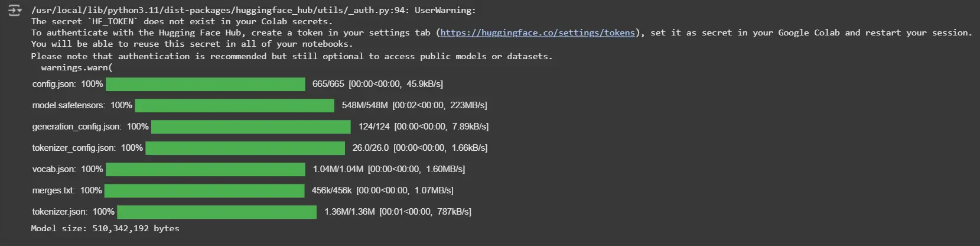
Task: Click the vocab.json progress bar
Action: 206,170
